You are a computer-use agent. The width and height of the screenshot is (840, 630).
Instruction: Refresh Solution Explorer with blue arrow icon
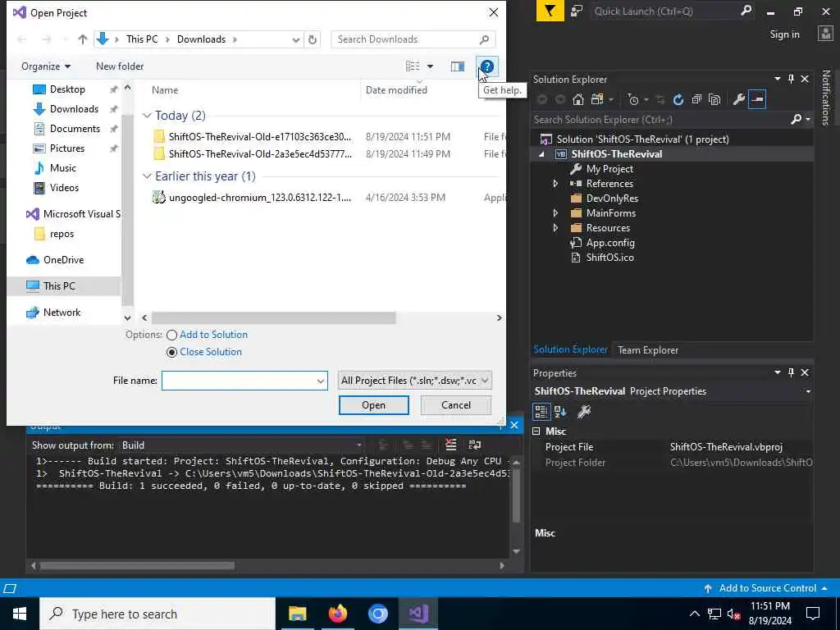coord(678,99)
